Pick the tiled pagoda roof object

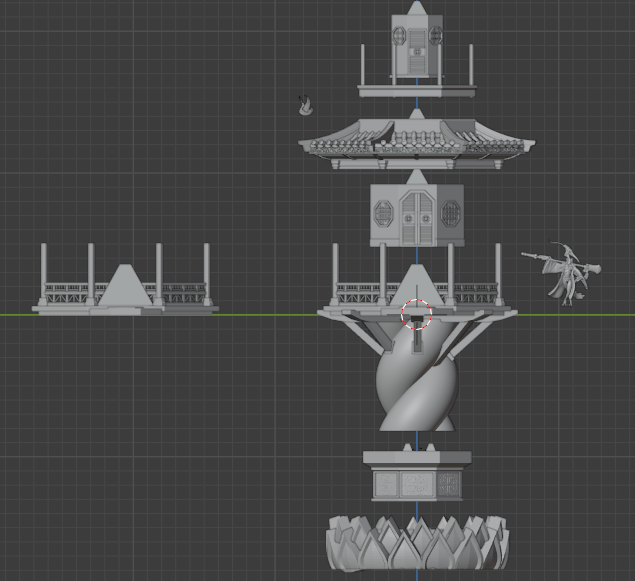pyautogui.click(x=415, y=140)
